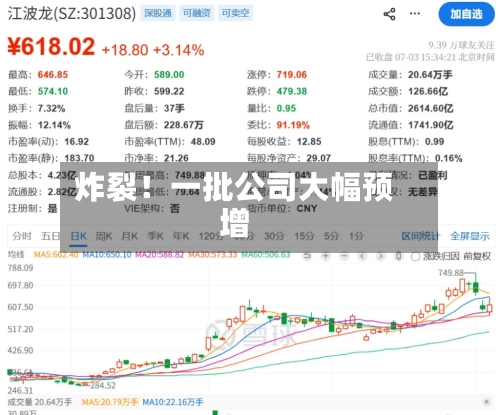Click the 跌停 value 479.38
The image size is (500, 415).
tap(292, 91)
